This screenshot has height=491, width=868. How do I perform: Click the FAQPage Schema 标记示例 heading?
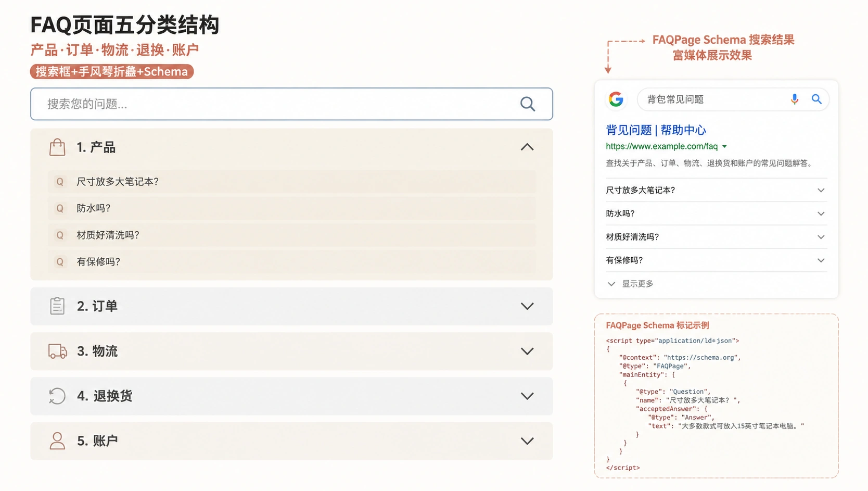(657, 325)
